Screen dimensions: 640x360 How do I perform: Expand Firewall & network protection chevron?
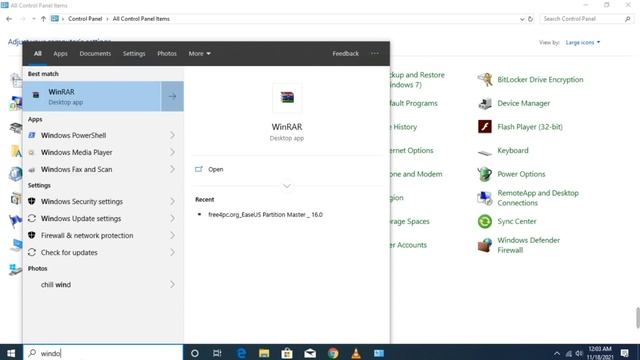pyautogui.click(x=172, y=236)
